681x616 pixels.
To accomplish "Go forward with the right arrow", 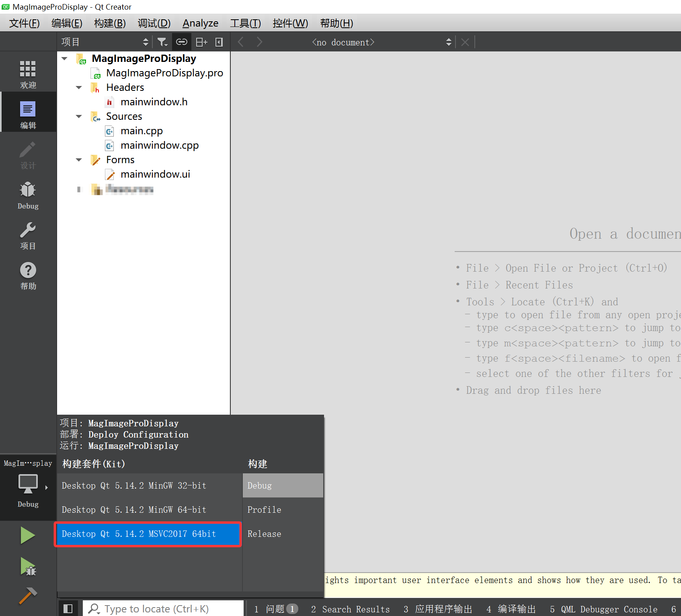I will (259, 42).
